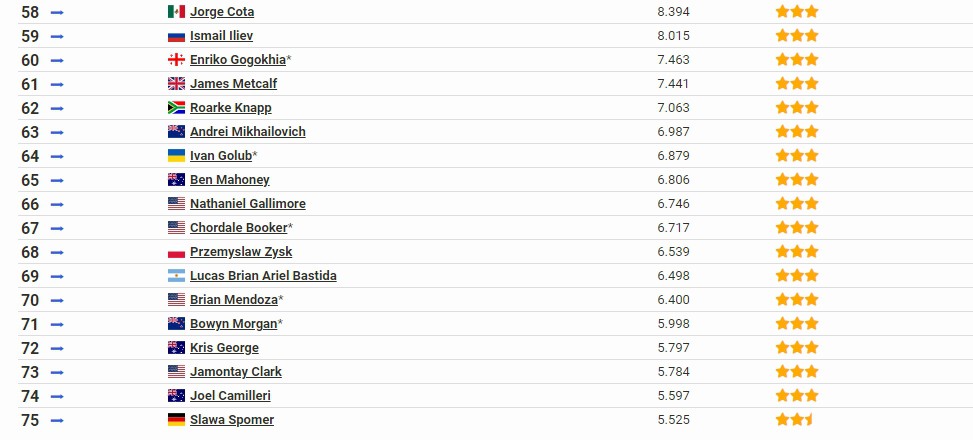973x440 pixels.
Task: Click the Argentina flag by Lucas Brian Ariel Bastida
Action: tap(176, 276)
